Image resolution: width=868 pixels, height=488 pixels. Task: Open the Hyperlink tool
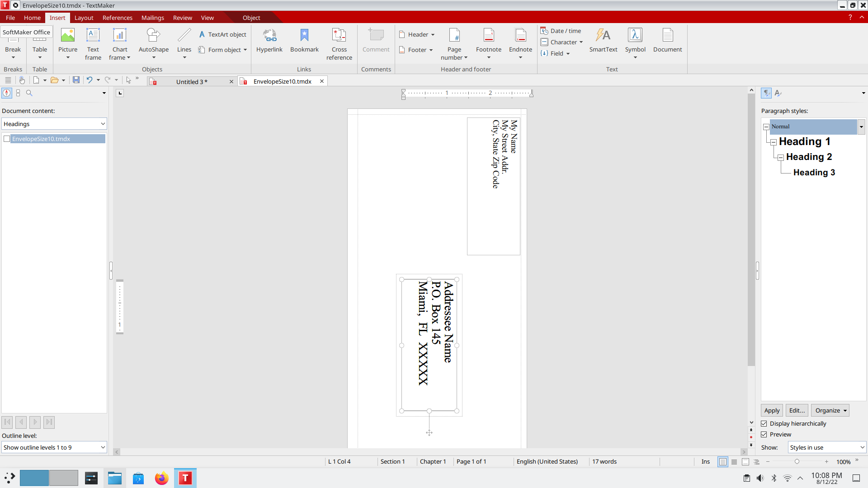point(269,36)
